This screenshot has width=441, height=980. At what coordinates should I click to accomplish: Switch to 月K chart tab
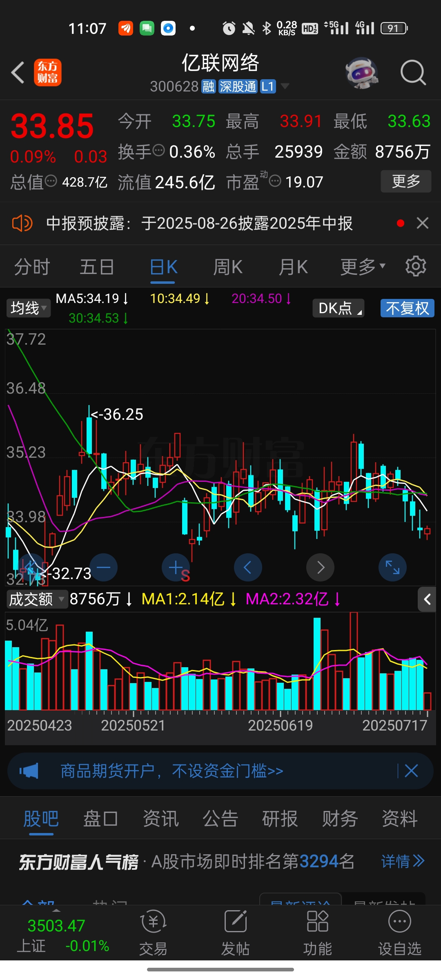point(293,267)
